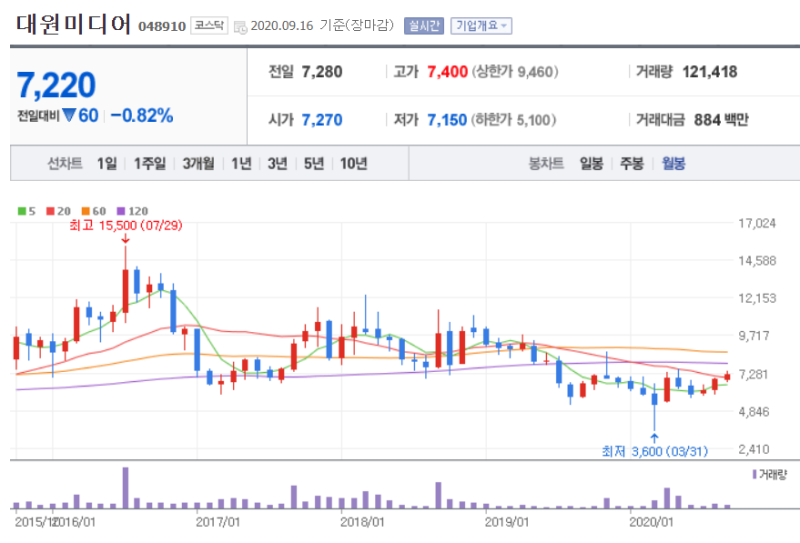This screenshot has height=543, width=800.
Task: Click the purple 거래량 volume legend marker
Action: pyautogui.click(x=755, y=474)
